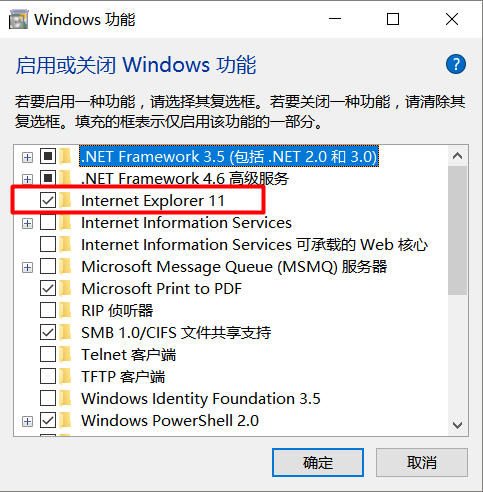The height and width of the screenshot is (492, 483).
Task: Click folder icon next to Internet Explorer 11
Action: pyautogui.click(x=66, y=200)
